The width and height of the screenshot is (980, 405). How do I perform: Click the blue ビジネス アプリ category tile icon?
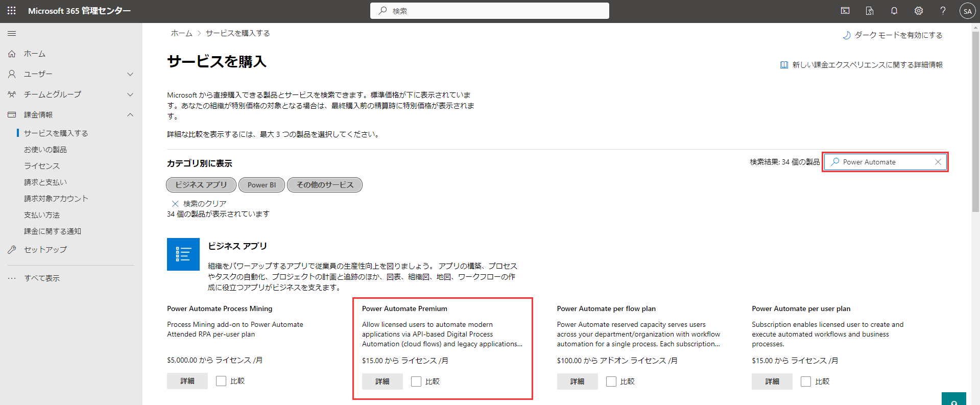click(183, 254)
